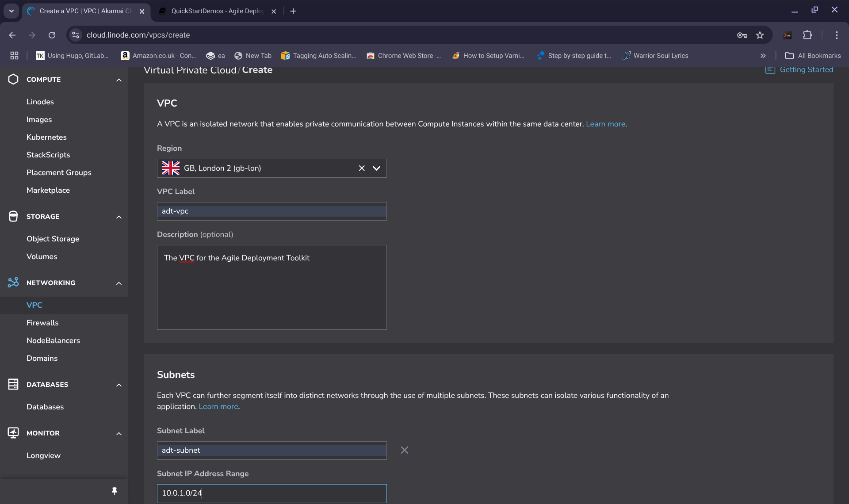Open Chrome's three-dot menu

point(837,35)
